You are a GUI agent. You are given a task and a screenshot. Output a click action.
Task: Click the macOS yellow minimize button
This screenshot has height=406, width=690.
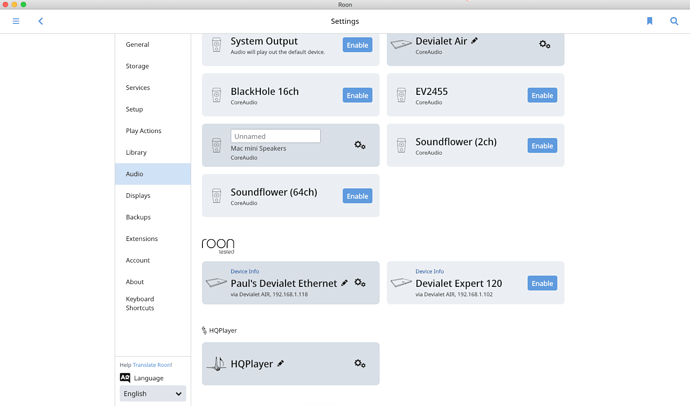click(14, 4)
